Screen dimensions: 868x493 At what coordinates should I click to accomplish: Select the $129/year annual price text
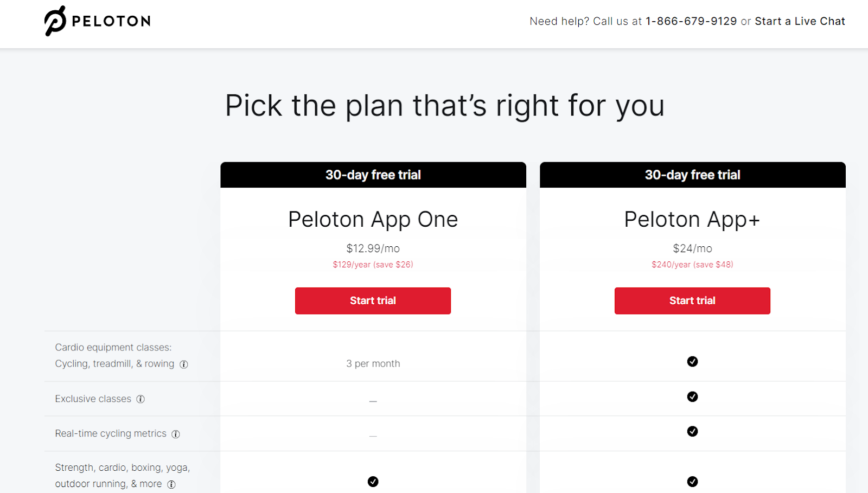click(x=373, y=265)
